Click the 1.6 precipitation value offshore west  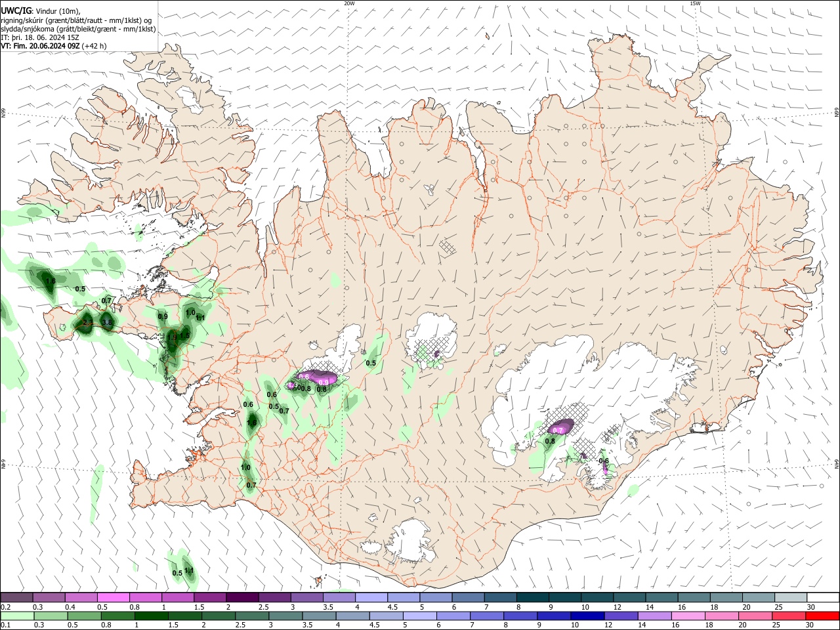point(50,281)
